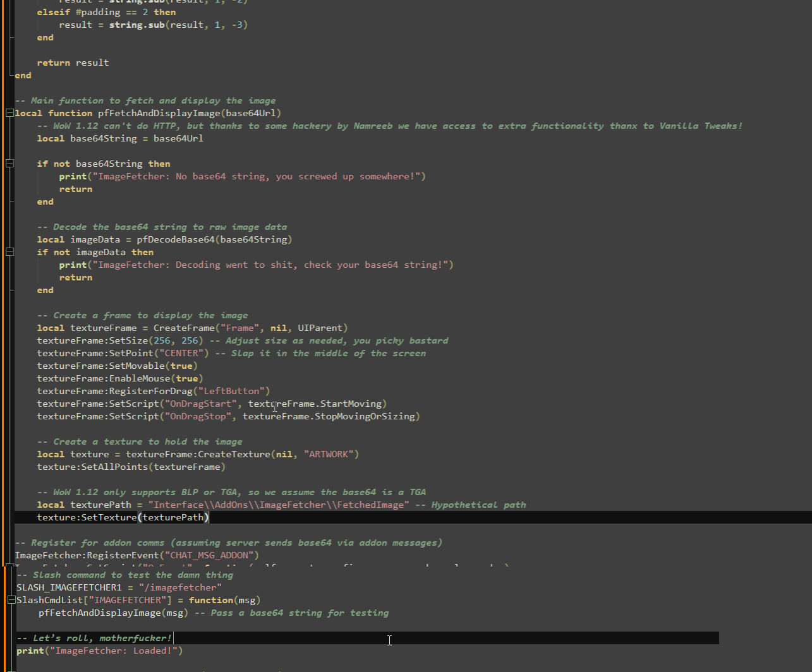Click the comment line starting 'Let's roll'

(94, 638)
